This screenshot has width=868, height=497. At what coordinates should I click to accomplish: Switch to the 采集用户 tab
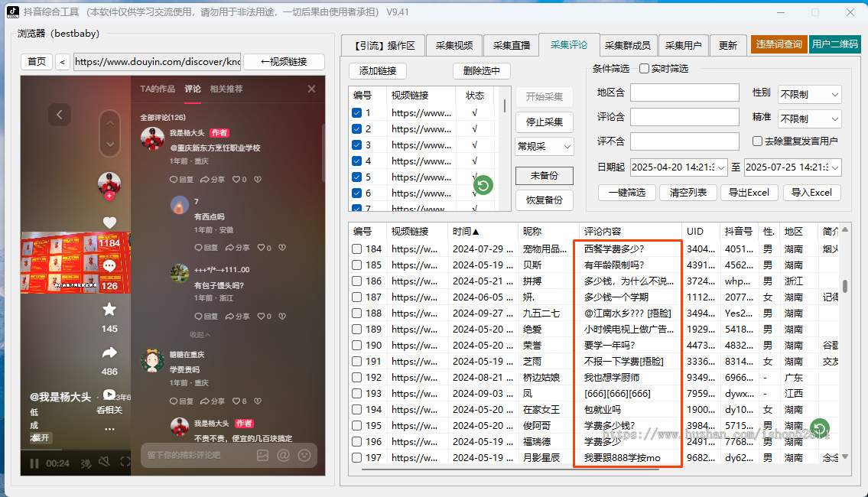tap(683, 45)
